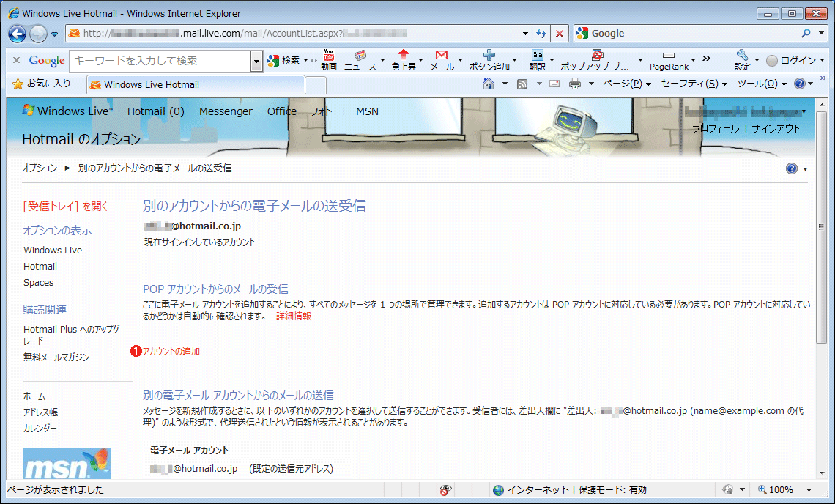Viewport: 835px width, 504px height.
Task: Click the IE Forward navigation button
Action: [38, 34]
